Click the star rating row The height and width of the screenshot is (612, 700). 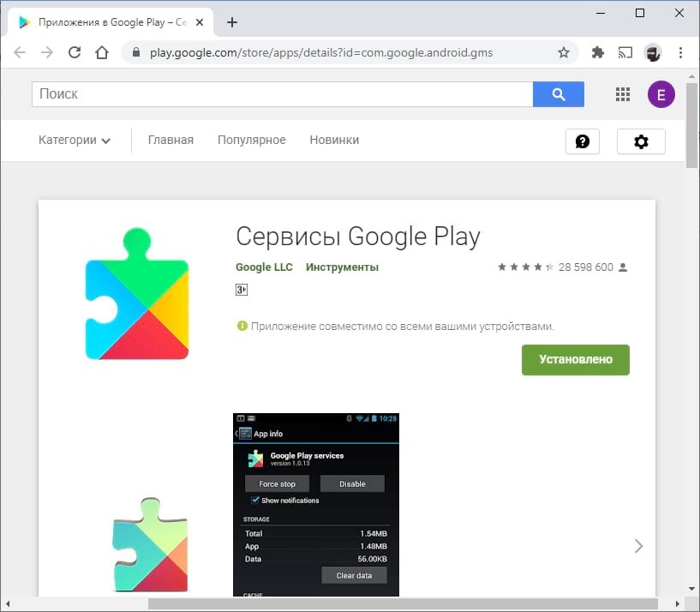[525, 267]
